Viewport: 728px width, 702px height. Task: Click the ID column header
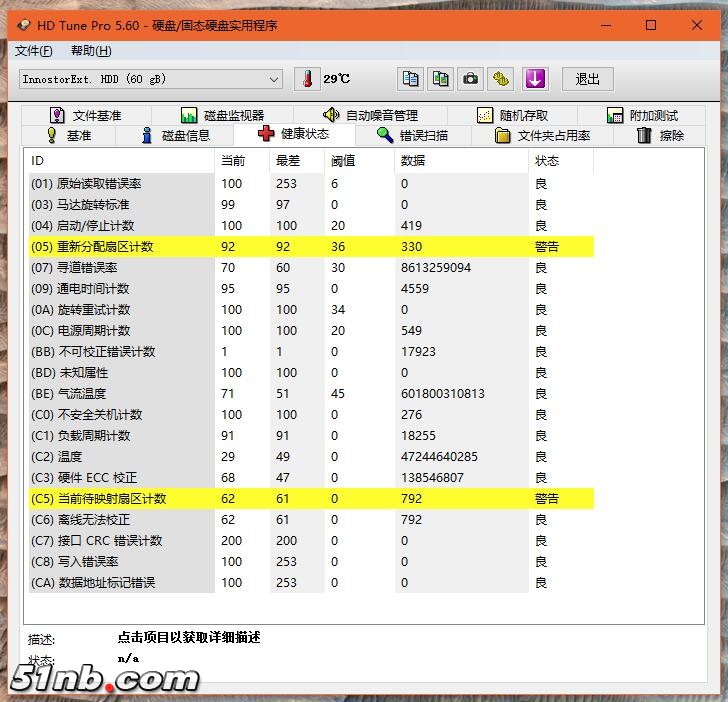tap(120, 161)
